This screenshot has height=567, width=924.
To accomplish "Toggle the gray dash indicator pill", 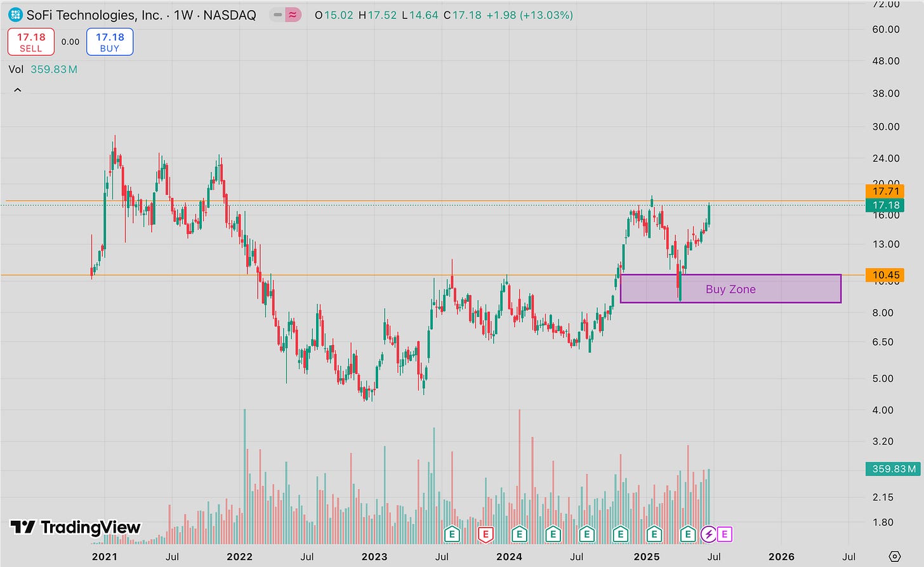I will pos(277,15).
